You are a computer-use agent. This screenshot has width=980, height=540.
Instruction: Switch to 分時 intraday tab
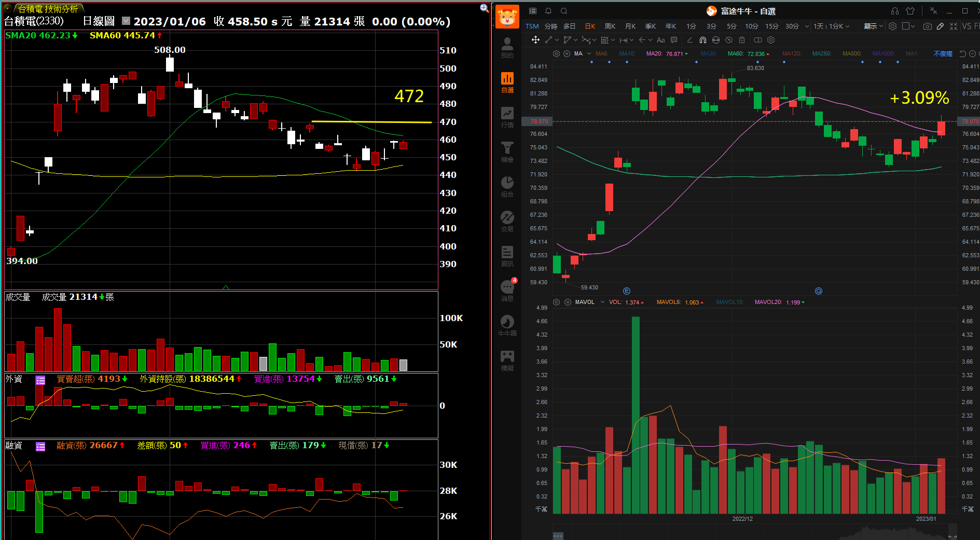550,26
